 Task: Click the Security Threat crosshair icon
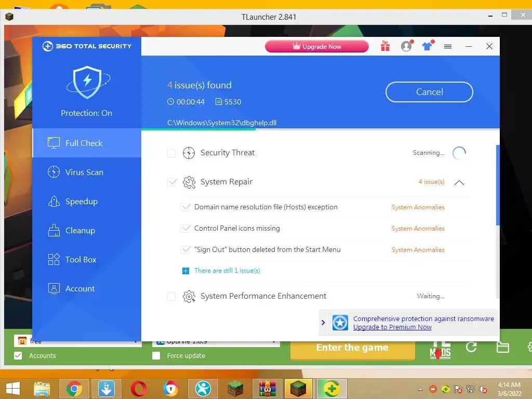tap(189, 153)
